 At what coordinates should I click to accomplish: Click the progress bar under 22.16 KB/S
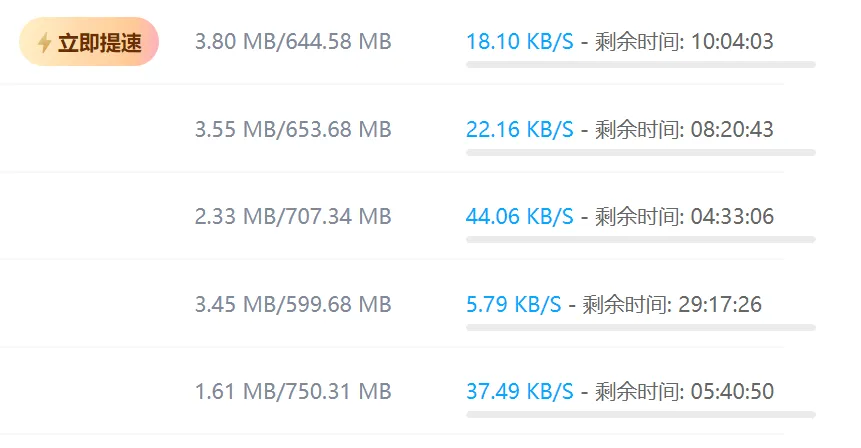tap(641, 153)
